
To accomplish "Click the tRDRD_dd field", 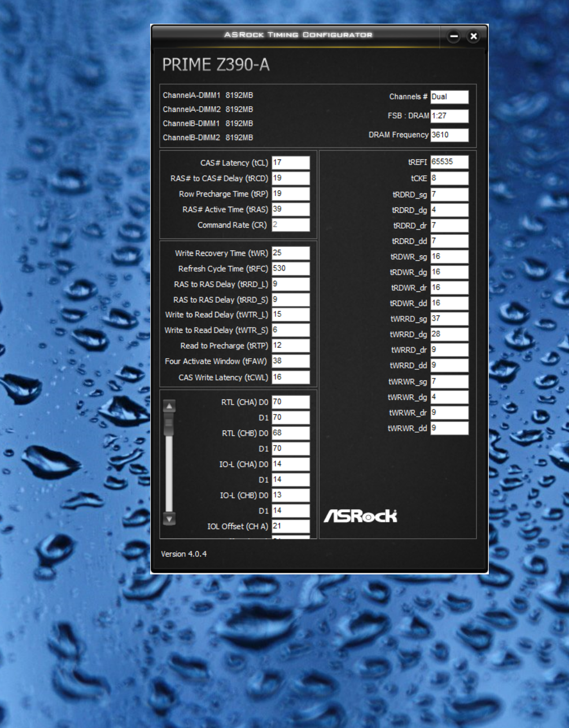I will click(x=449, y=241).
